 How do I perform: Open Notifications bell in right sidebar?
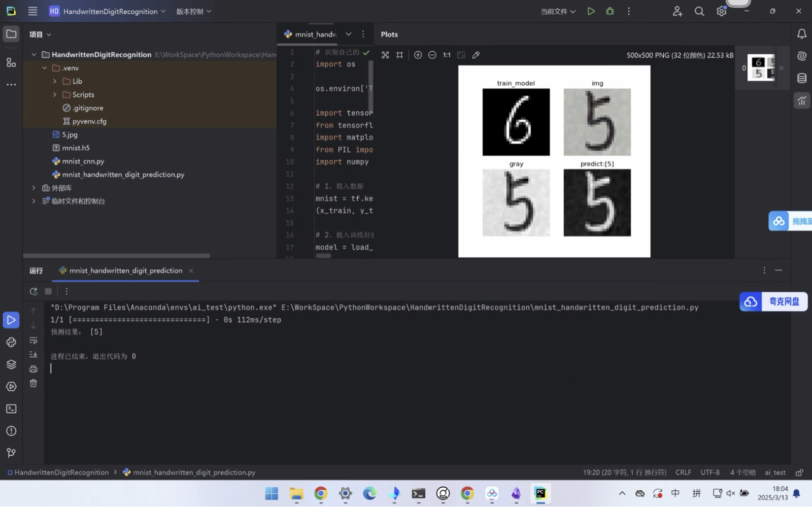pyautogui.click(x=802, y=34)
